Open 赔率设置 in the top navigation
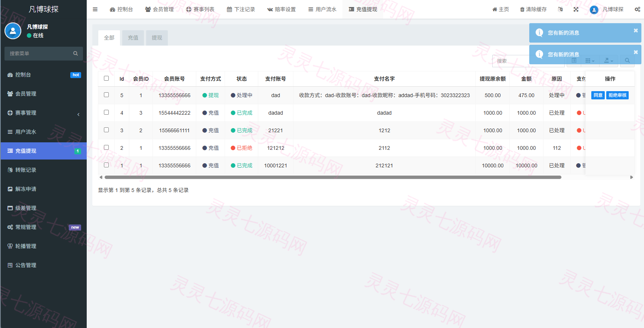This screenshot has height=328, width=644. point(281,9)
